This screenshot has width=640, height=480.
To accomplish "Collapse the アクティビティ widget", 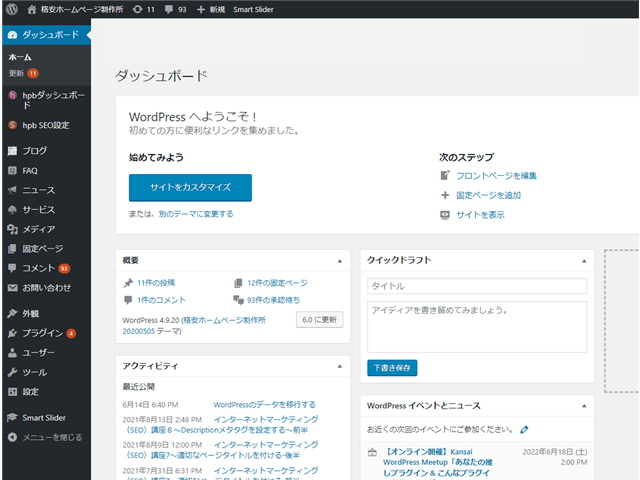I will click(x=340, y=366).
